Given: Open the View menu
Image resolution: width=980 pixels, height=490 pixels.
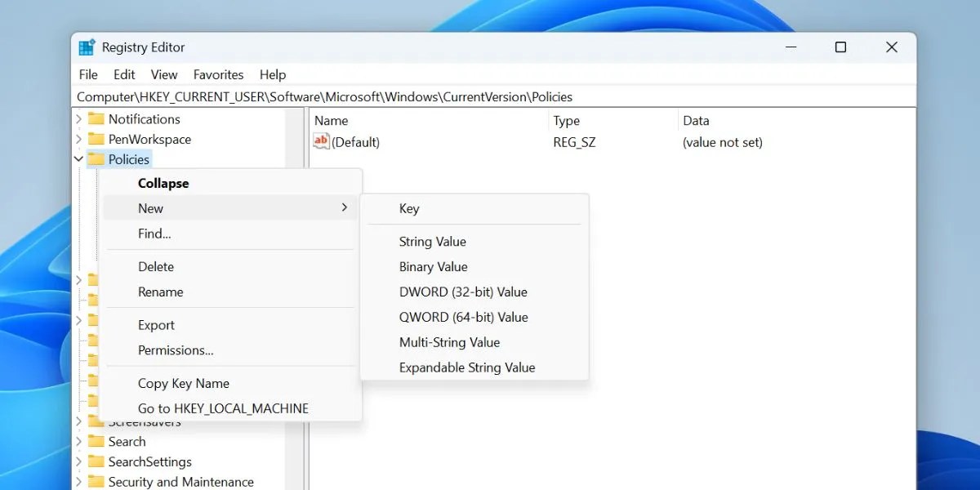Looking at the screenshot, I should click(x=163, y=74).
